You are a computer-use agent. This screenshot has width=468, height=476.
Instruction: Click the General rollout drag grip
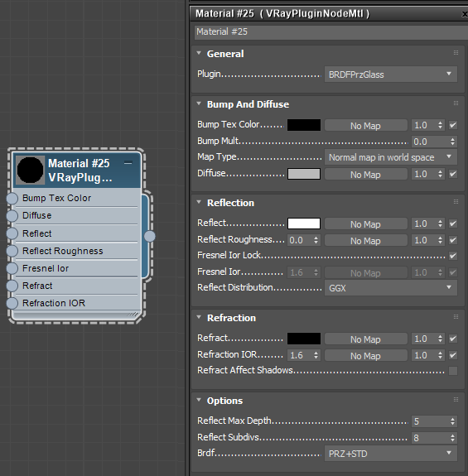(456, 52)
